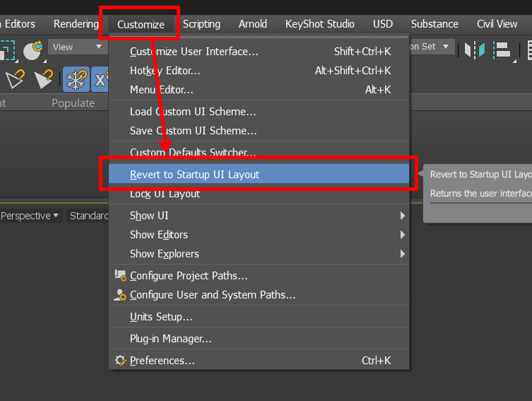The image size is (532, 401).
Task: Open Preferences...
Action: point(259,360)
